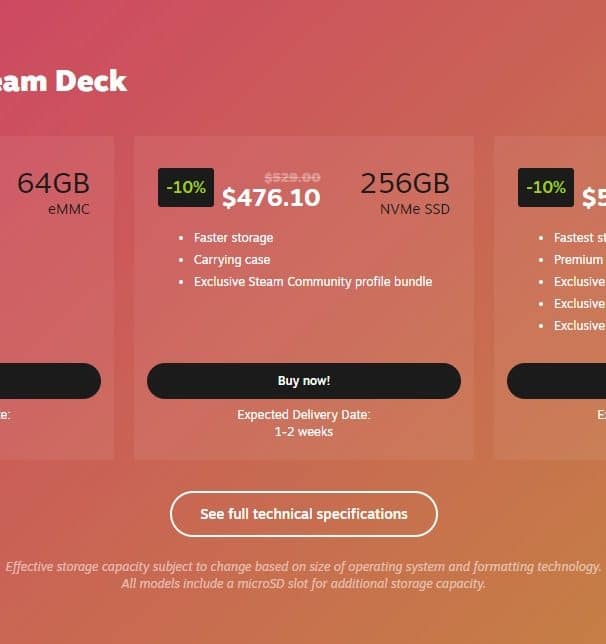
Task: Click Exclusive Steam Community profile bundle item
Action: [x=313, y=282]
